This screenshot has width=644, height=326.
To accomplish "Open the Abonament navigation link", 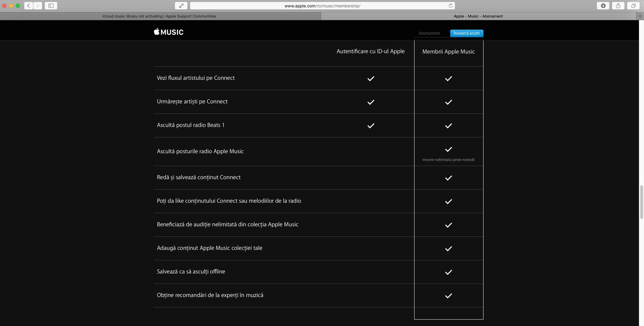I will point(429,33).
